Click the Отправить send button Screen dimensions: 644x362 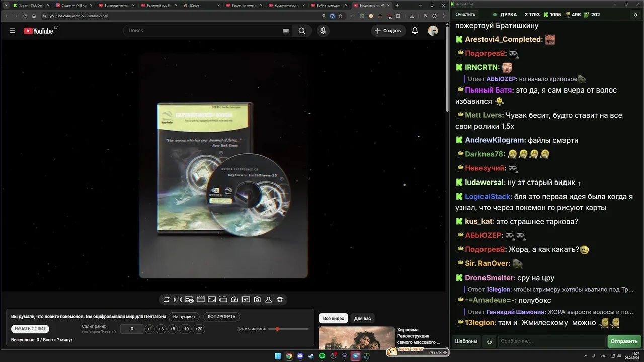[624, 341]
